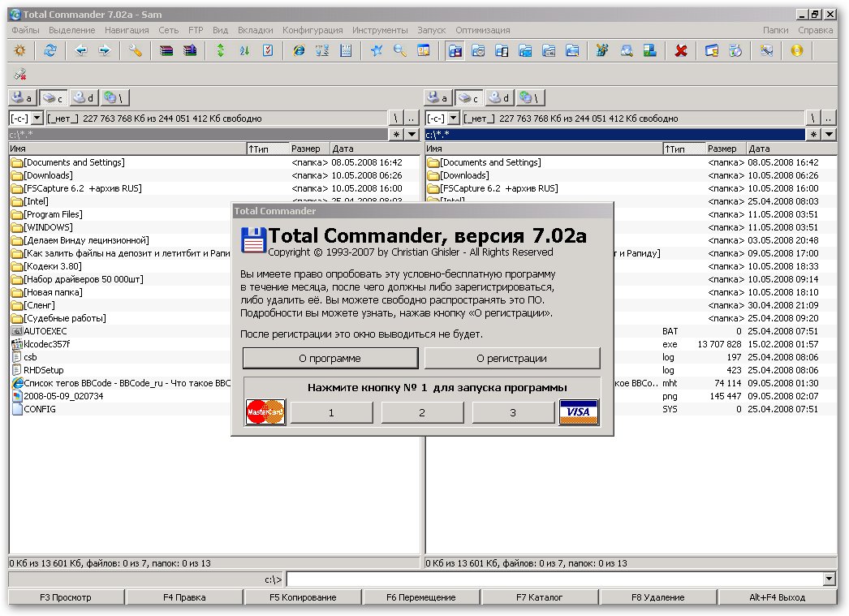Open the Файлы menu
This screenshot has height=616, width=849.
tap(25, 30)
